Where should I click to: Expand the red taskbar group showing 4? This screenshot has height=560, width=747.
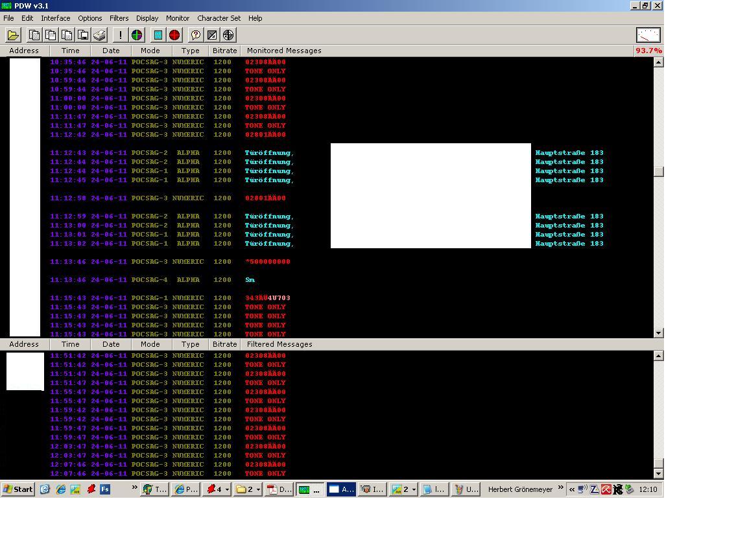tap(217, 489)
